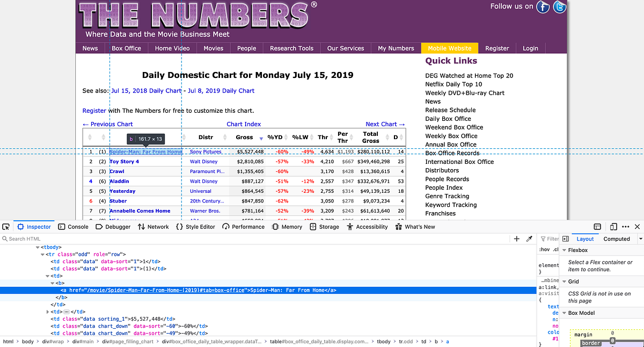Go to the Previous Chart link
The image size is (644, 347).
[x=107, y=124]
